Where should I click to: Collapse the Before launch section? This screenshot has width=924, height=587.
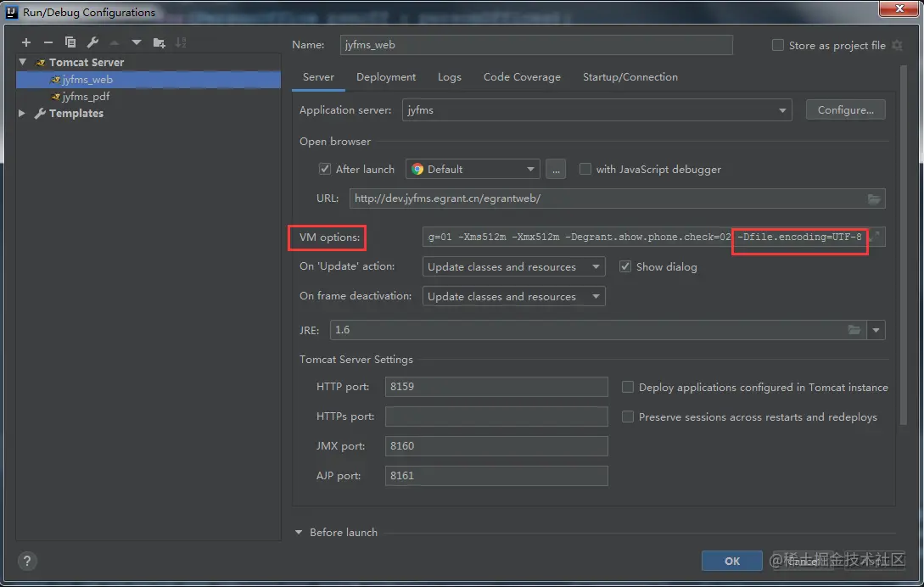pos(299,533)
